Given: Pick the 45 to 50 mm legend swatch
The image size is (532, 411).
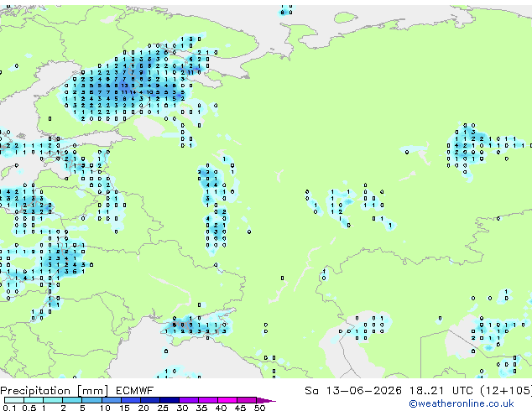Looking at the screenshot, I should (247, 400).
